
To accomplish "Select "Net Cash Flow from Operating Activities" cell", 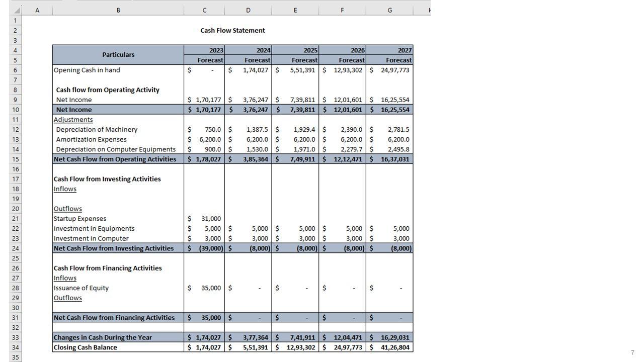I will [118, 159].
